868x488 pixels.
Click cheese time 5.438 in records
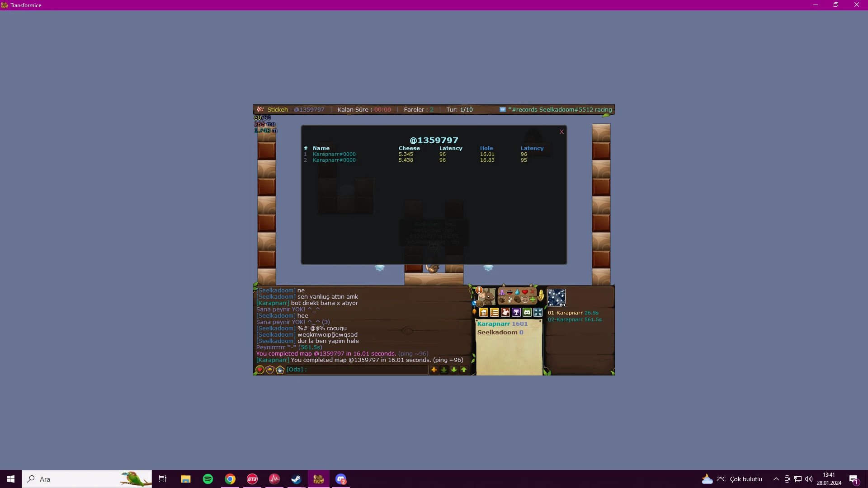coord(406,160)
